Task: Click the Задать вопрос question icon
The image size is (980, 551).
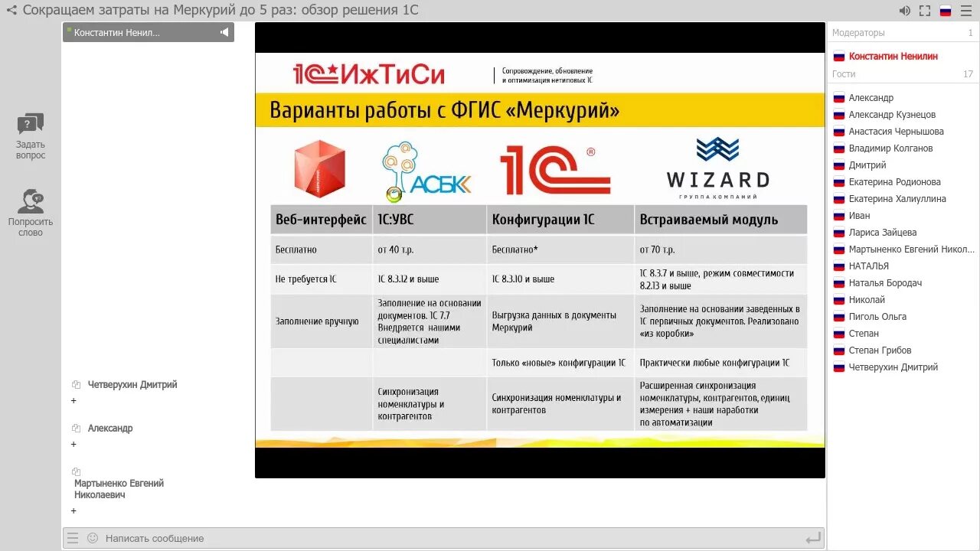Action: click(31, 124)
